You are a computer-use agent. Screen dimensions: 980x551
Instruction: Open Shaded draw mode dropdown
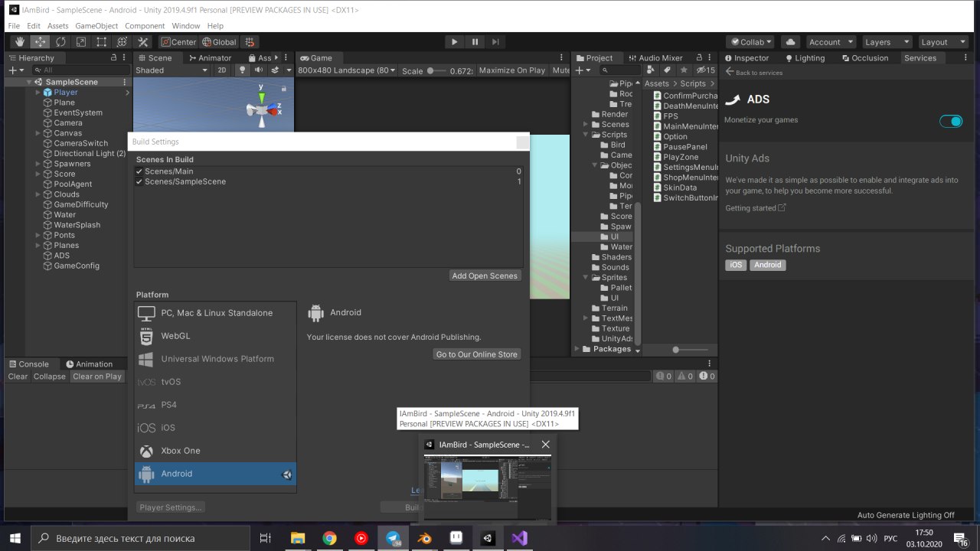tap(171, 70)
